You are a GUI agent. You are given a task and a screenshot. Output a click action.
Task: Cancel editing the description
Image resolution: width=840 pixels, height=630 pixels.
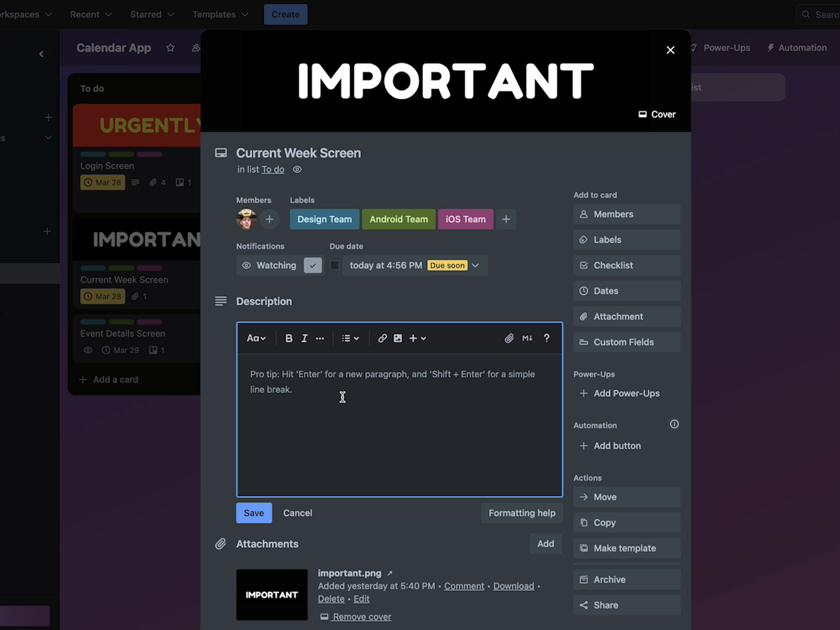298,513
